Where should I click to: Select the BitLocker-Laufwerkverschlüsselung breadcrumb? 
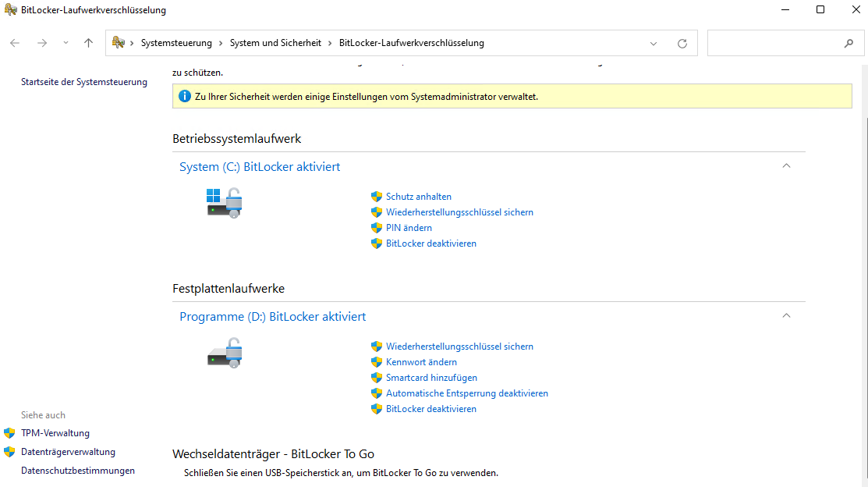[411, 43]
